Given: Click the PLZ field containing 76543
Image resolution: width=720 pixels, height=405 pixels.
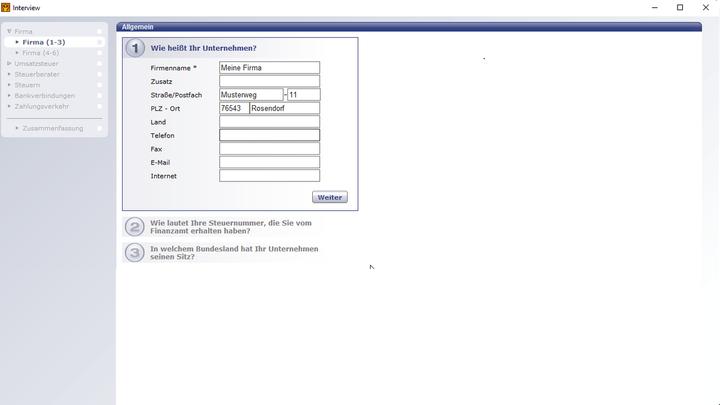Looking at the screenshot, I should [x=234, y=108].
